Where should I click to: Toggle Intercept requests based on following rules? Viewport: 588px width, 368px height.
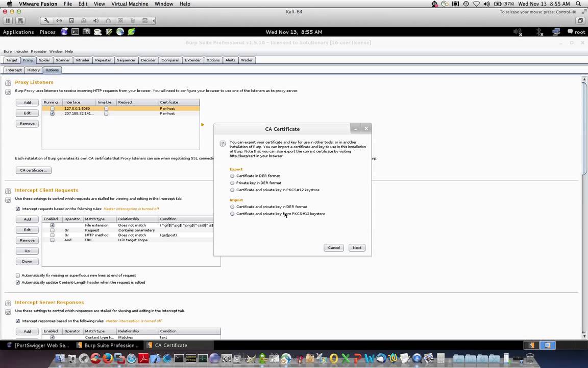coord(18,209)
